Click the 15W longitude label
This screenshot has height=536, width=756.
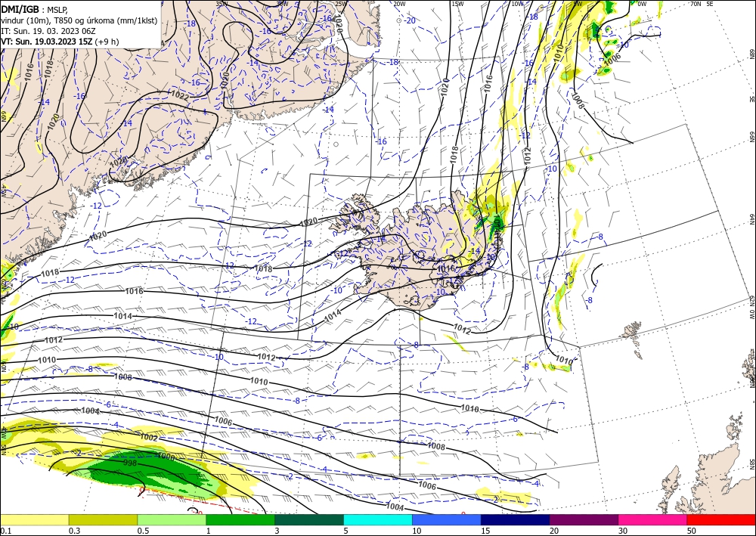point(457,4)
